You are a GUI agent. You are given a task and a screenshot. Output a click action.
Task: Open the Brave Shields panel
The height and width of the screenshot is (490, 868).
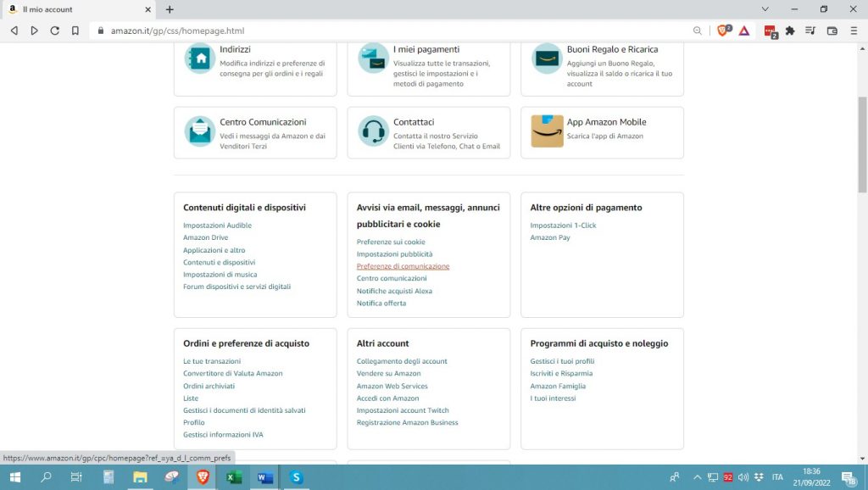tap(721, 31)
